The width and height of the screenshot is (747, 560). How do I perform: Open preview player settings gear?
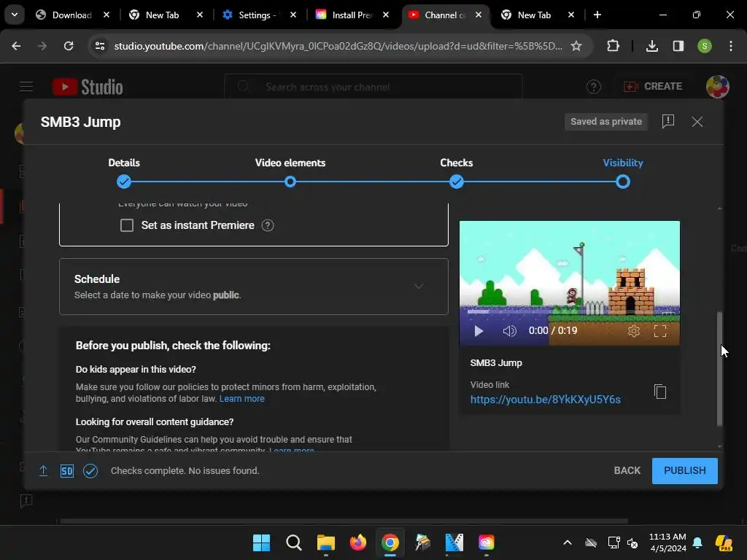[x=634, y=330]
